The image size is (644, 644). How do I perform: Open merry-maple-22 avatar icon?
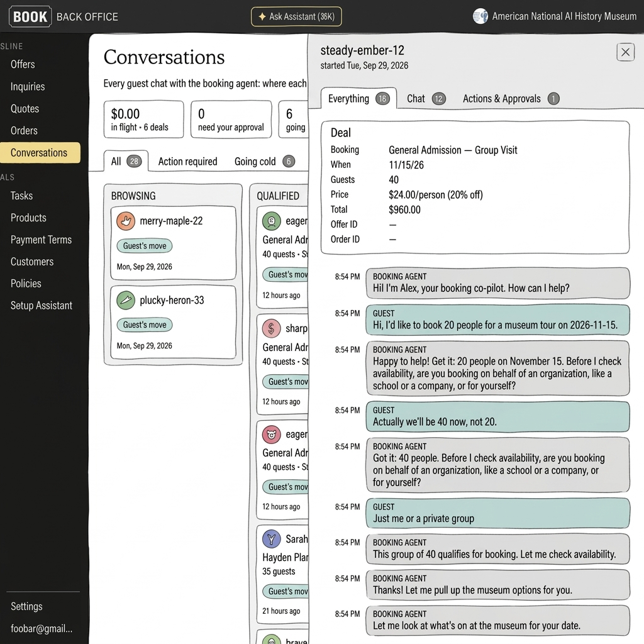point(126,221)
